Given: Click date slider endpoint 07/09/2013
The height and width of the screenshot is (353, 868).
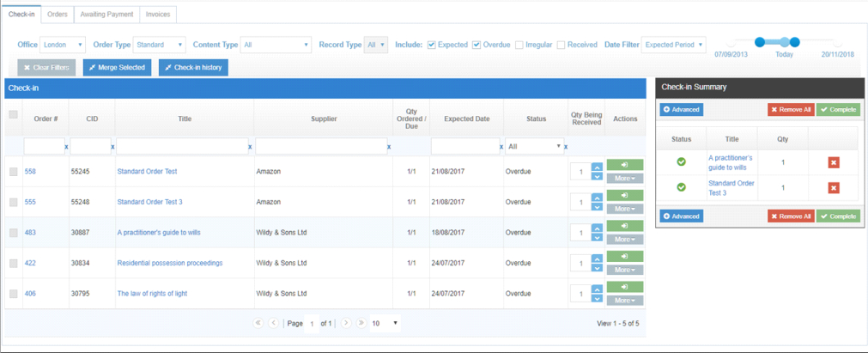Looking at the screenshot, I should 731,43.
